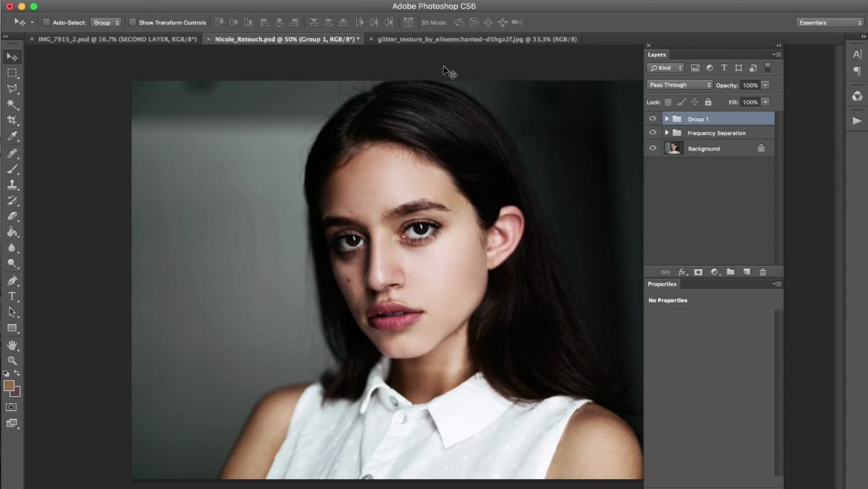Select the Healing Brush tool
Viewport: 868px width, 489px height.
[12, 153]
